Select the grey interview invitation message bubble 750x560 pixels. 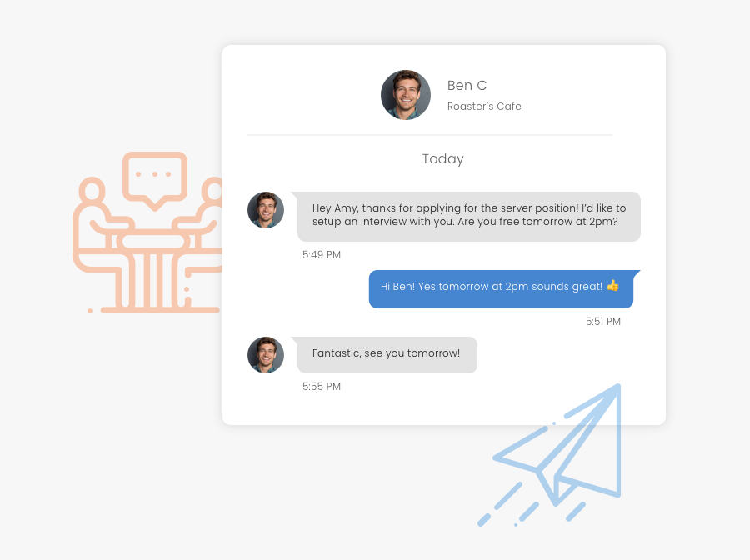pos(467,216)
